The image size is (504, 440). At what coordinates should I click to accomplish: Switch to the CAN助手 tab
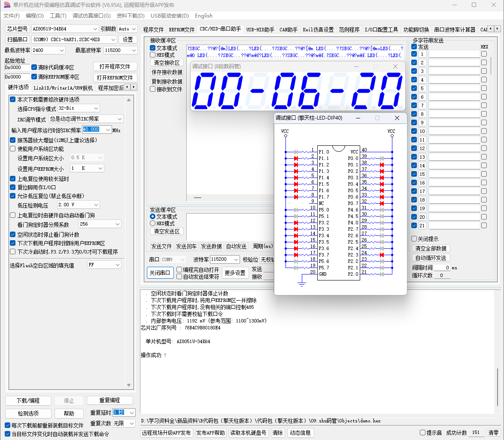[288, 30]
